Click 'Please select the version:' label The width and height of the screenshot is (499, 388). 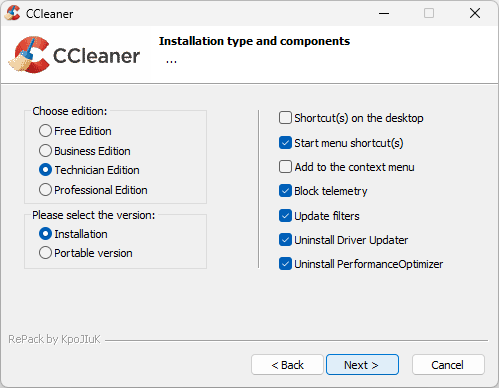click(94, 215)
